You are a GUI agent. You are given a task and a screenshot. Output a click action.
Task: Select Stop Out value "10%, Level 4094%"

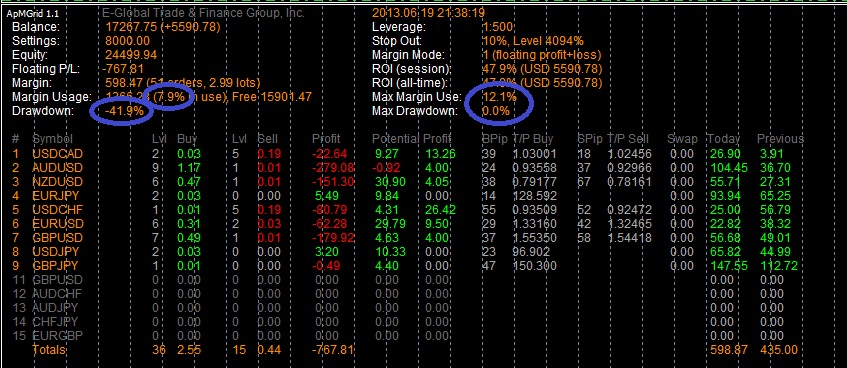click(x=533, y=41)
